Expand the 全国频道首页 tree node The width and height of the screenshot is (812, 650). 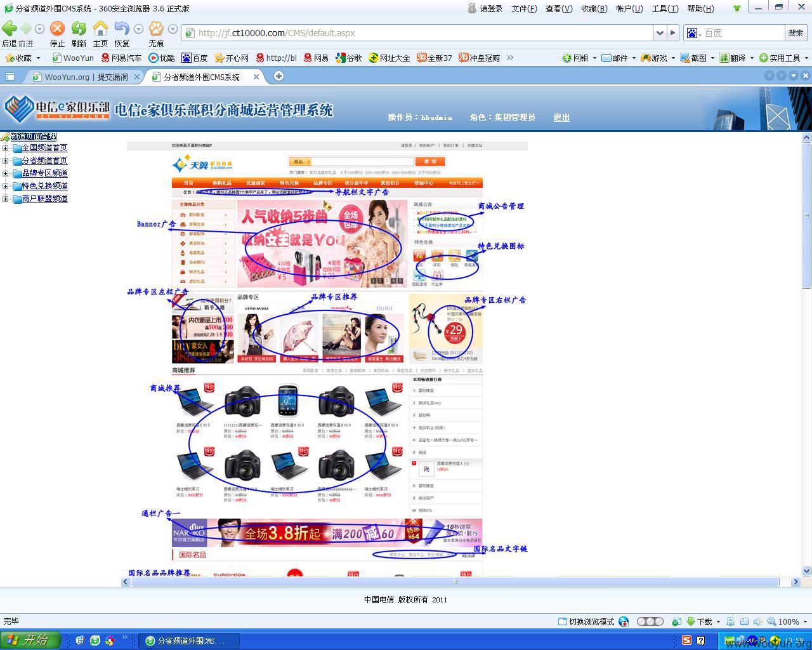pyautogui.click(x=5, y=149)
